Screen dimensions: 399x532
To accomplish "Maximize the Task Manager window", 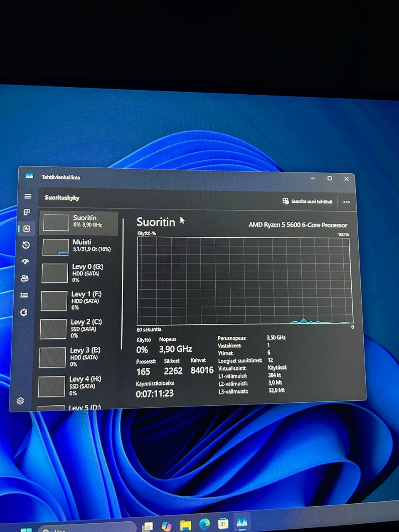I will pos(330,178).
